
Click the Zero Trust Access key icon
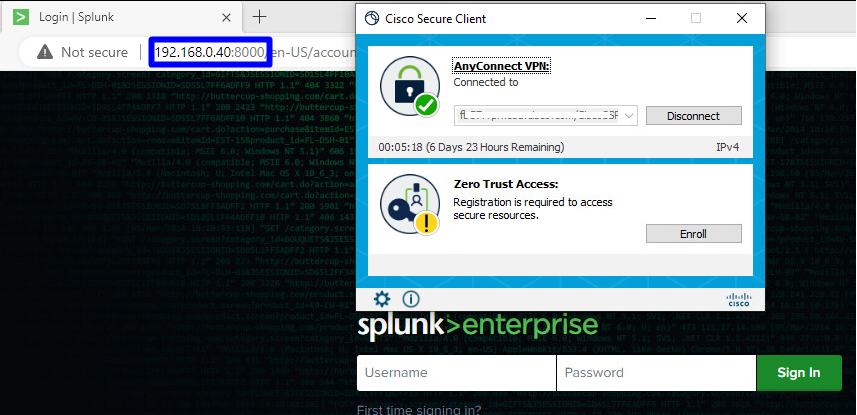coord(410,204)
